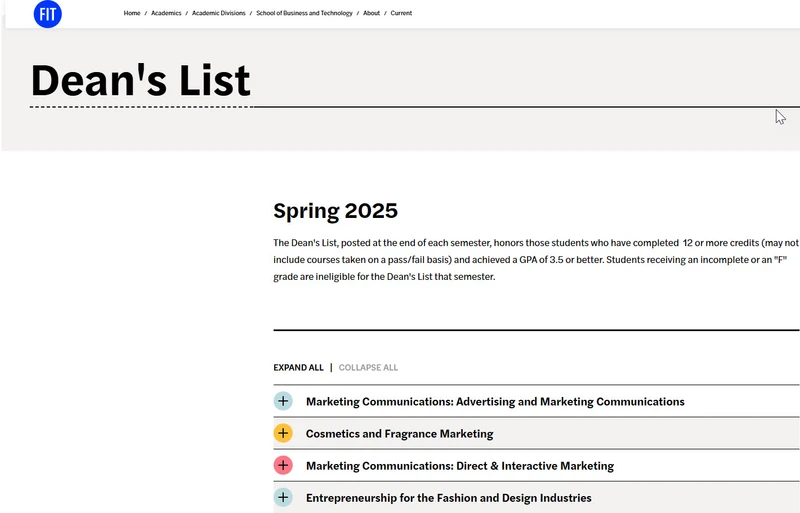Click the Dean's List page heading
The height and width of the screenshot is (513, 800).
coord(140,80)
